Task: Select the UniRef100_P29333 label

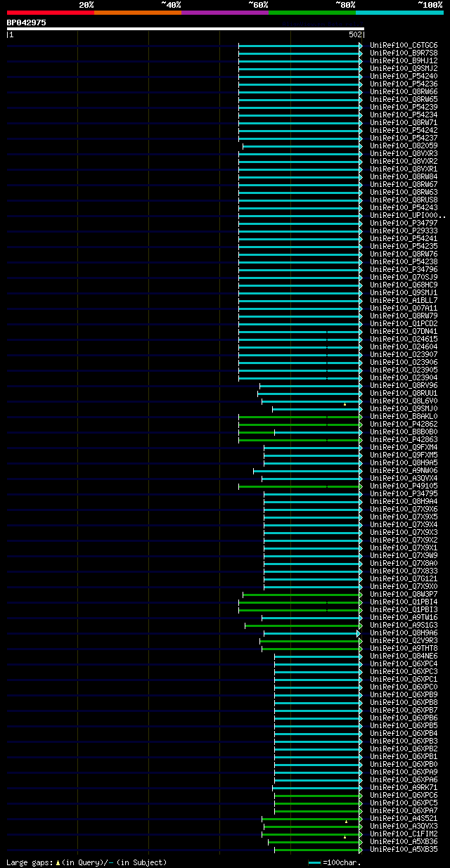Action: (x=404, y=231)
